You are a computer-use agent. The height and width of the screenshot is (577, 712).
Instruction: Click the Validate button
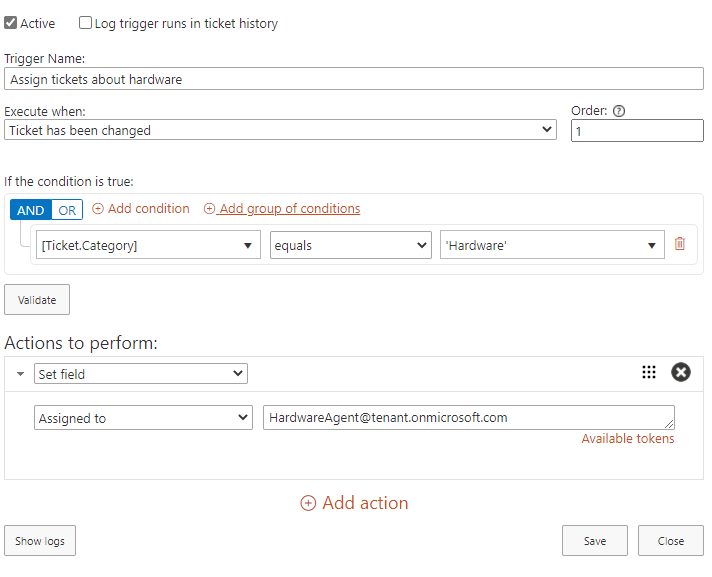[x=37, y=300]
